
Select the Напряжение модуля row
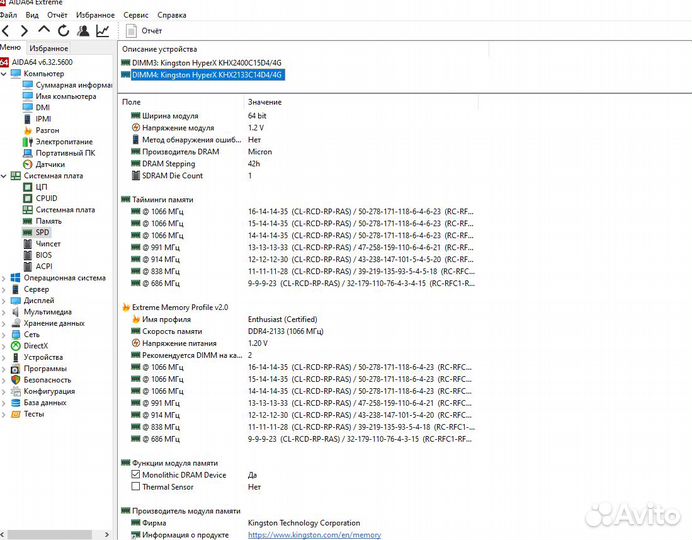pyautogui.click(x=298, y=128)
